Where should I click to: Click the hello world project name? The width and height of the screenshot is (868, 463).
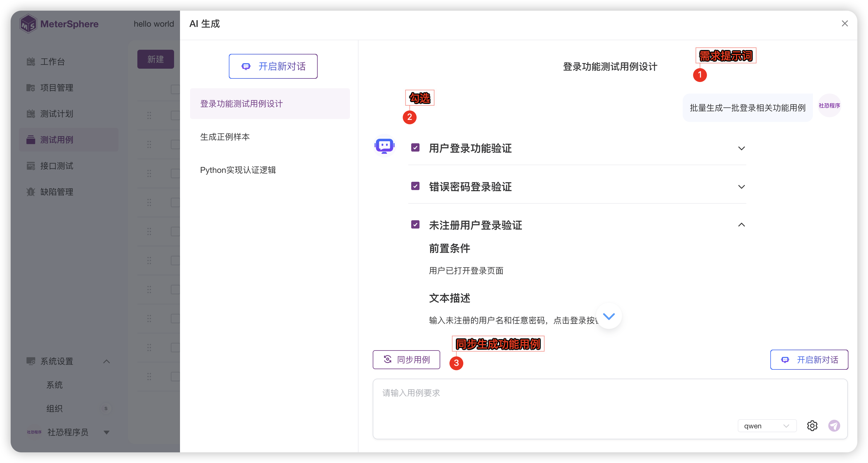coord(154,24)
